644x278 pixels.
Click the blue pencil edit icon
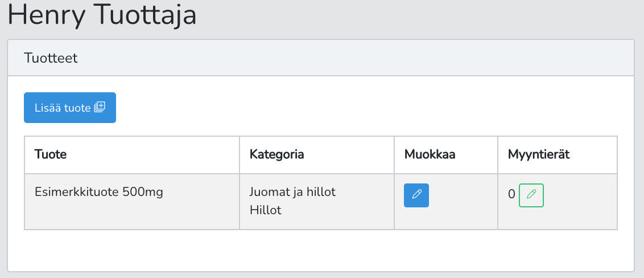416,195
